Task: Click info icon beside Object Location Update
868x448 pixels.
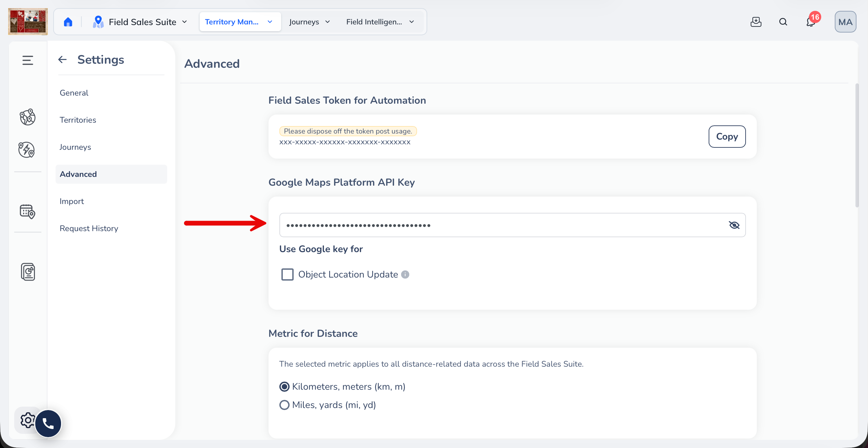Action: [405, 274]
